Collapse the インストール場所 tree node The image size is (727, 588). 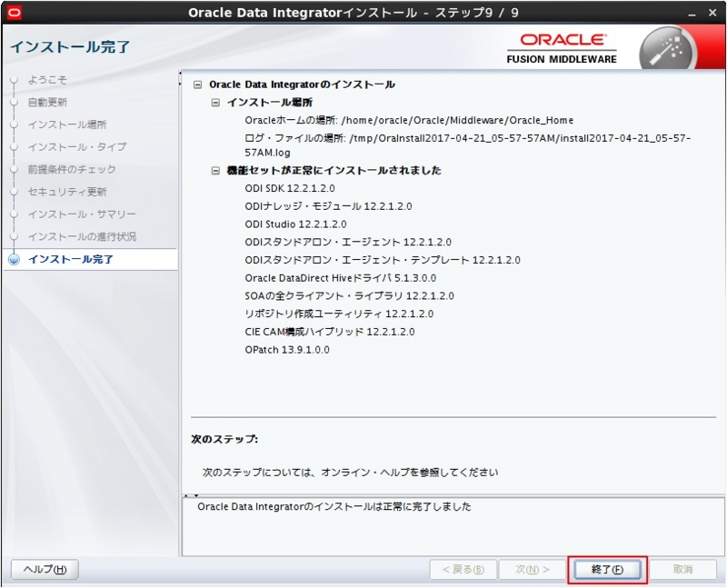[x=215, y=103]
